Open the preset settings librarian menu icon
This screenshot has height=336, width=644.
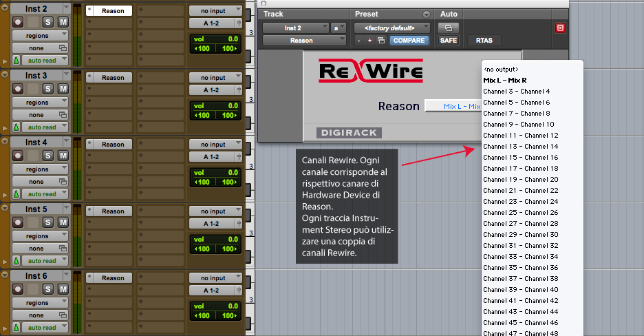(427, 14)
